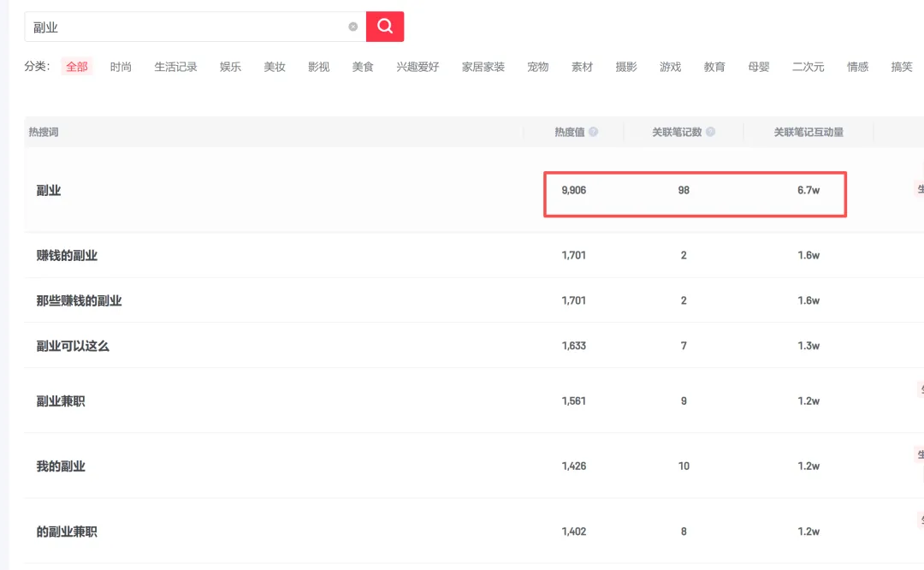Select the 全部 category filter
The image size is (924, 570).
coord(77,67)
